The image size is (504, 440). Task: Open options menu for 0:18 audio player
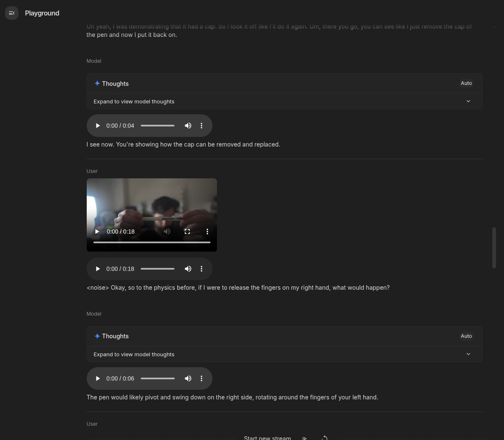(x=202, y=269)
